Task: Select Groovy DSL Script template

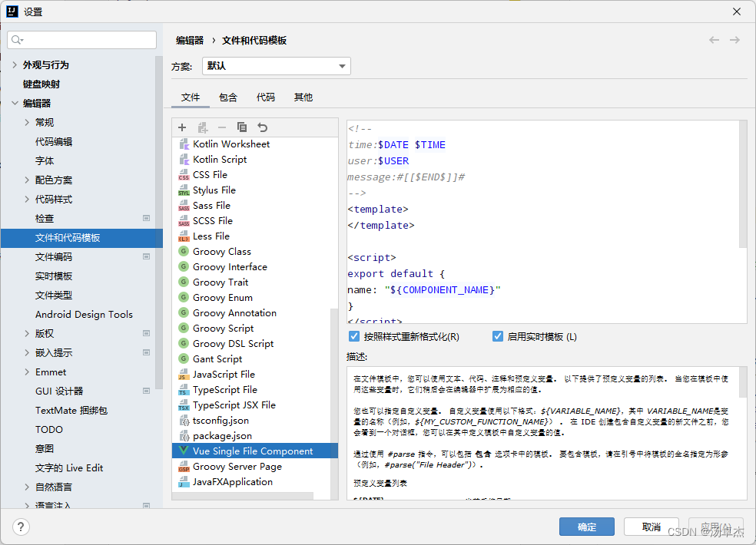Action: [233, 344]
